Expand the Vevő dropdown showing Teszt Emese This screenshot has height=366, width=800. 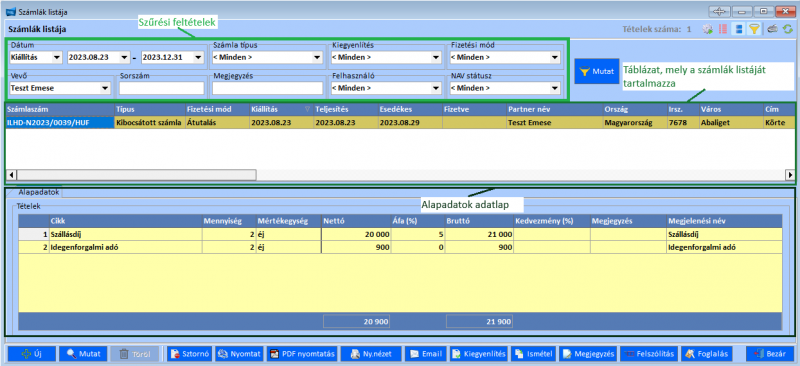60,88
